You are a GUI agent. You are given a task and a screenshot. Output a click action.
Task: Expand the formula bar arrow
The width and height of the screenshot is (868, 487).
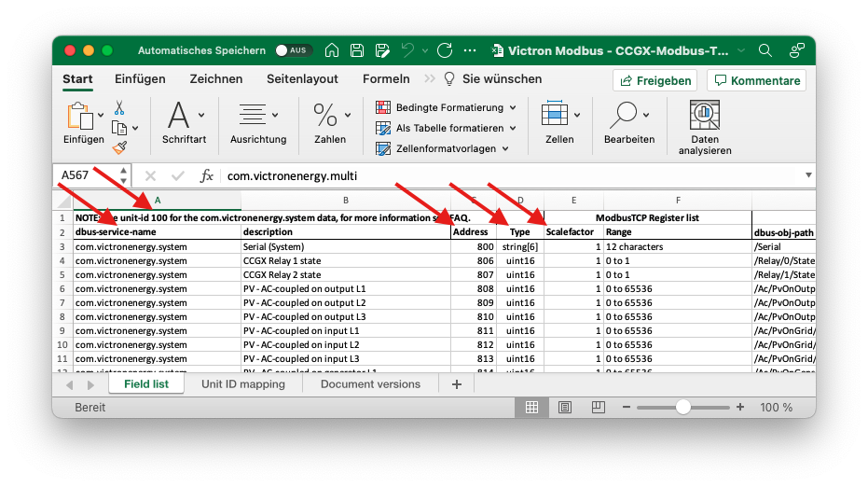tap(808, 175)
